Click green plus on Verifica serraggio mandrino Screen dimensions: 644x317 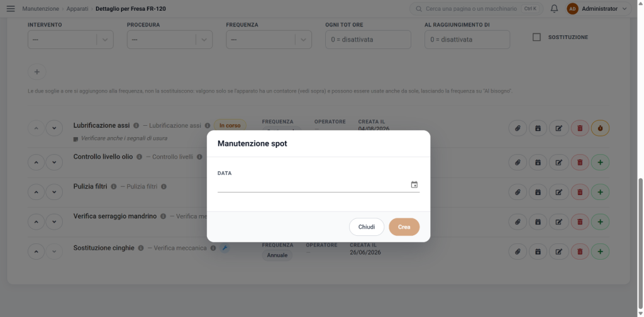click(600, 222)
